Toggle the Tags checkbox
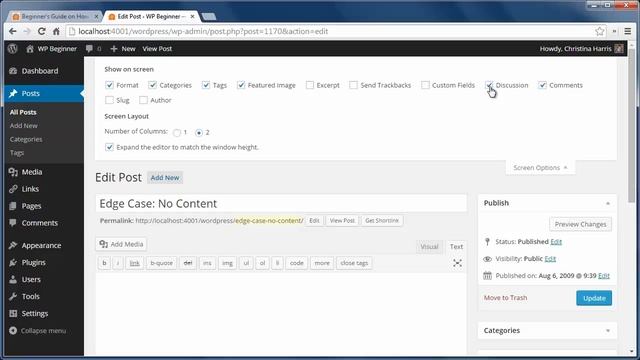The image size is (640, 360). tap(206, 85)
